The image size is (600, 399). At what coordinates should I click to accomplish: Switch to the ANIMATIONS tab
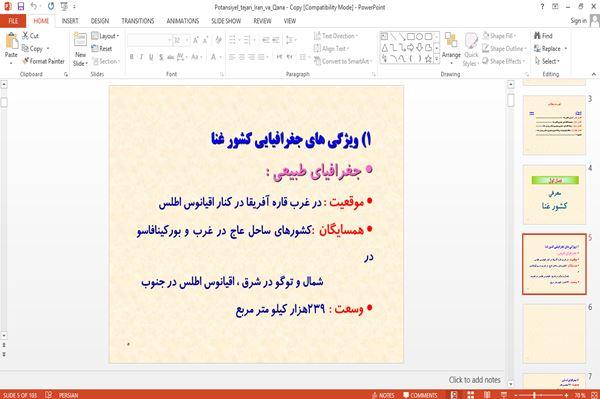[x=183, y=21]
